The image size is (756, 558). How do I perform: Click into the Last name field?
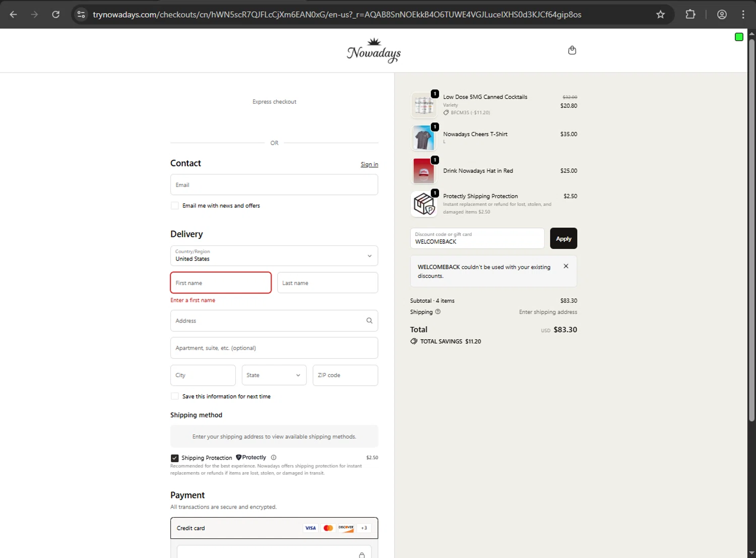328,283
